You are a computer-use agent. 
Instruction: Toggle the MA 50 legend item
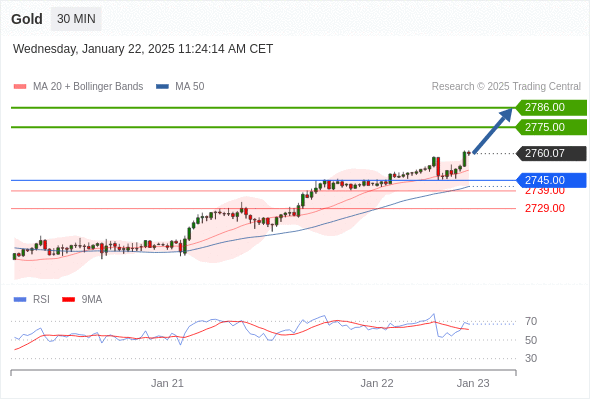(180, 87)
